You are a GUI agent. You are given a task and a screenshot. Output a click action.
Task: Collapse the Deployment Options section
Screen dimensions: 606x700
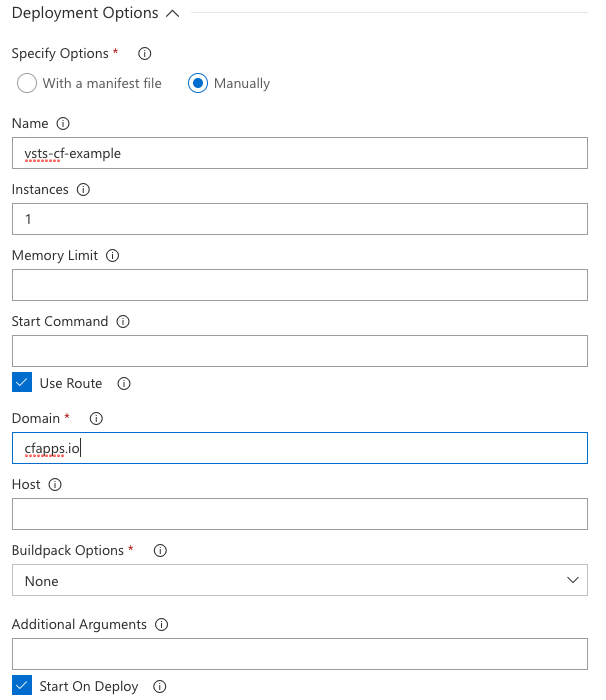pos(172,14)
